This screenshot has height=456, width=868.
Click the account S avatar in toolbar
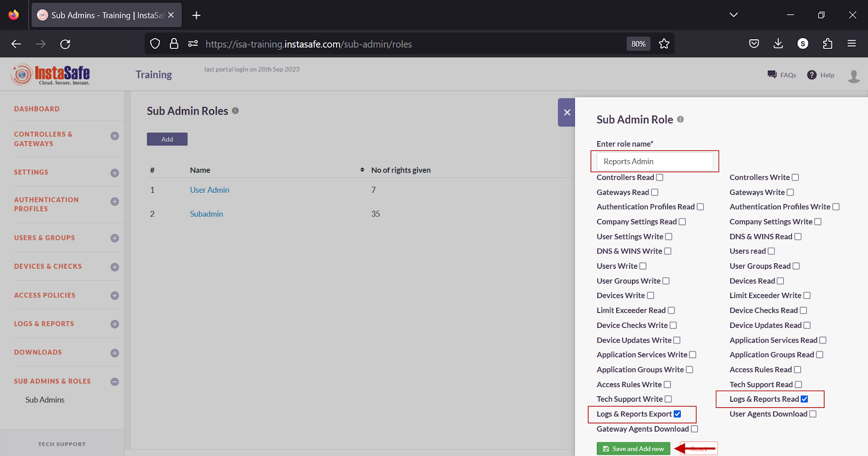coord(803,44)
